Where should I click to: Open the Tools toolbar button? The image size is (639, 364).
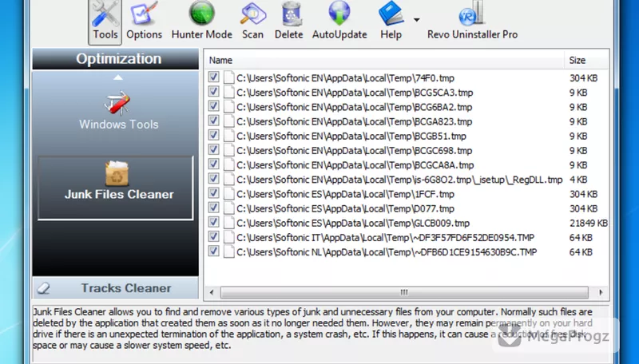pyautogui.click(x=105, y=22)
